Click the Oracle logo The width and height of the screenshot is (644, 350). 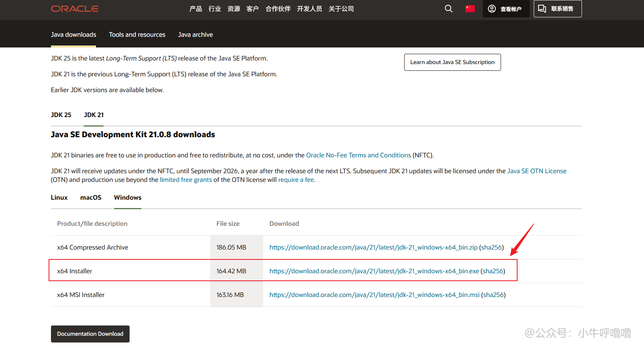pos(75,9)
